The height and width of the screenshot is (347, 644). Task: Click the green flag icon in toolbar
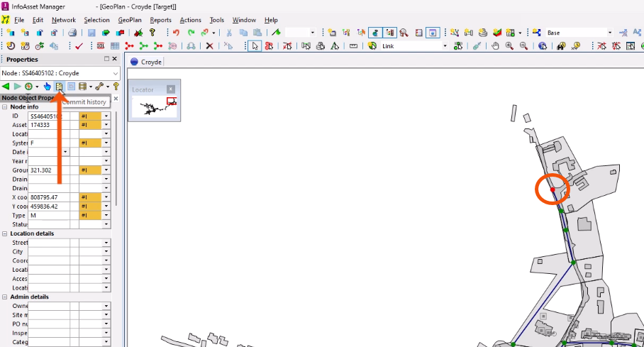[x=276, y=33]
